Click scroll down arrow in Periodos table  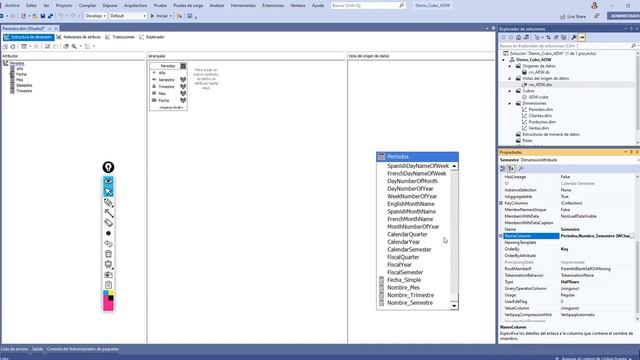point(454,306)
